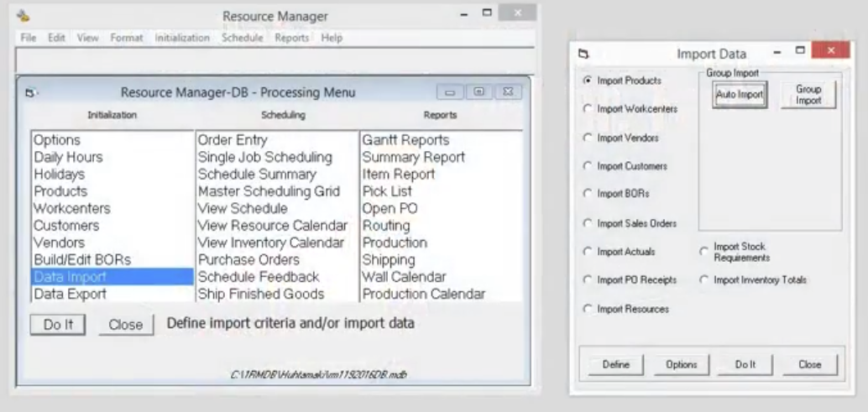The image size is (868, 412).
Task: Click Do It button in Processing Menu
Action: [x=58, y=325]
